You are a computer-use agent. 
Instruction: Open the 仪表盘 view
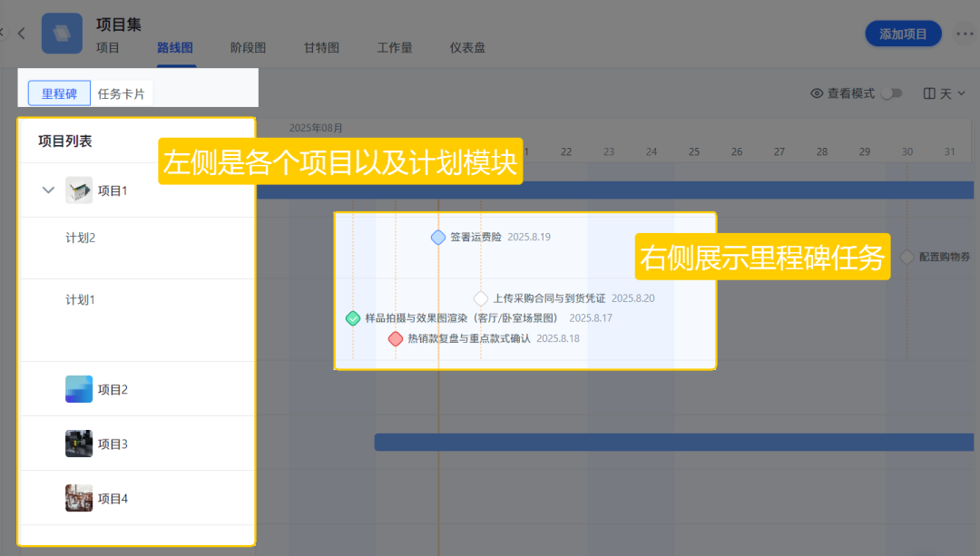[467, 48]
